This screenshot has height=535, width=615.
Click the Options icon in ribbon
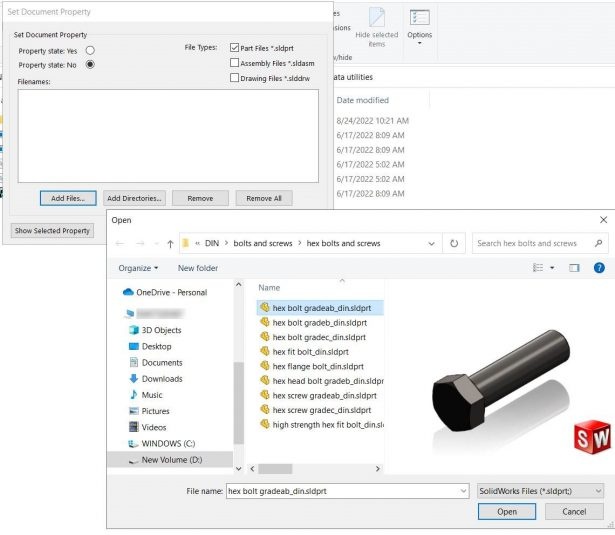pos(420,22)
